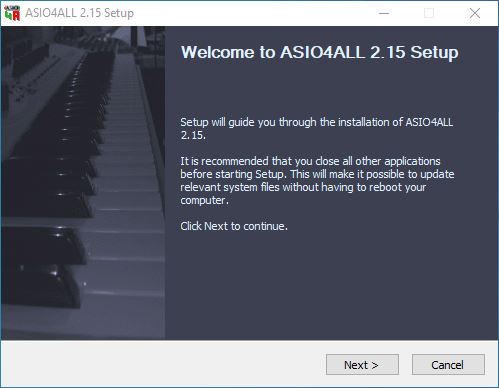Click the '2.15.' version text line
Screen dimensions: 499x388
coord(193,135)
